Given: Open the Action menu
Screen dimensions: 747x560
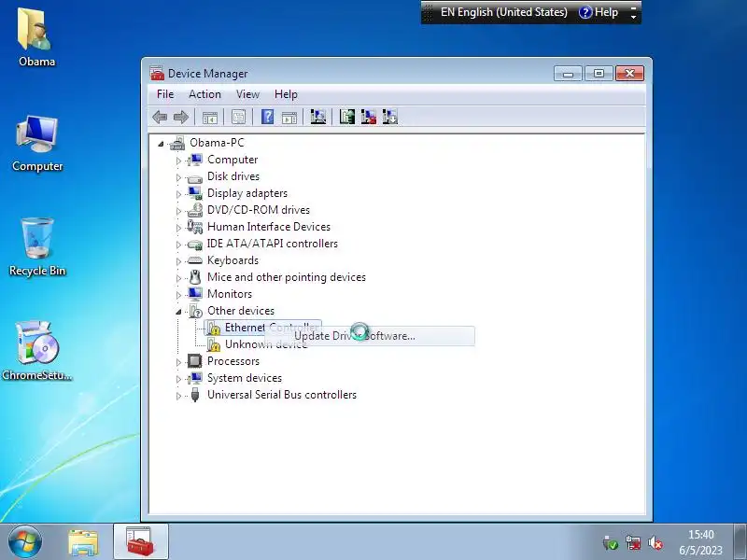Looking at the screenshot, I should (x=204, y=94).
